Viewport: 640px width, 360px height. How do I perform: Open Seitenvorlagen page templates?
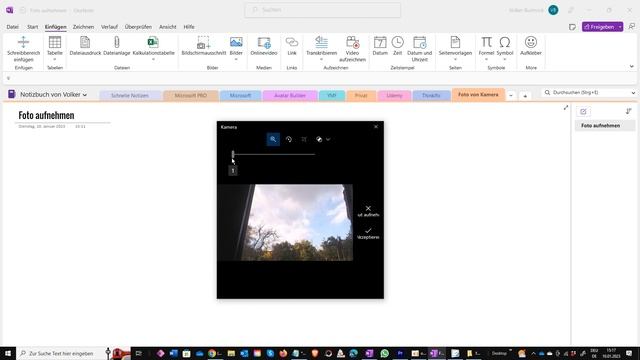pos(455,42)
